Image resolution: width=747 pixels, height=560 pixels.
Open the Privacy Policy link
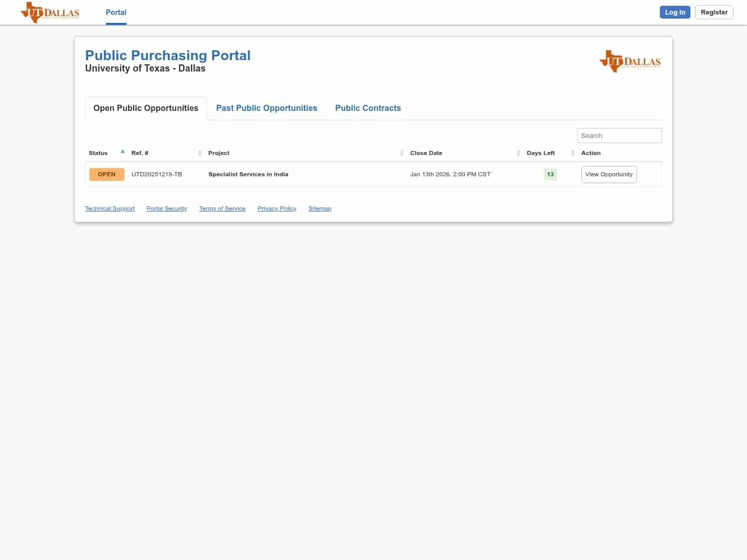tap(276, 208)
